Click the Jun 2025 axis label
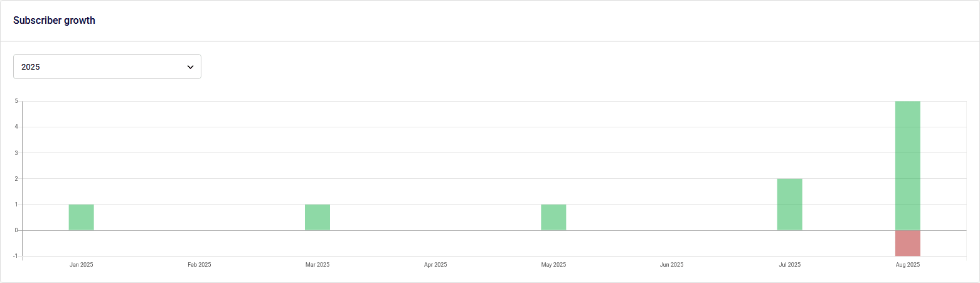This screenshot has height=283, width=980. pyautogui.click(x=671, y=265)
